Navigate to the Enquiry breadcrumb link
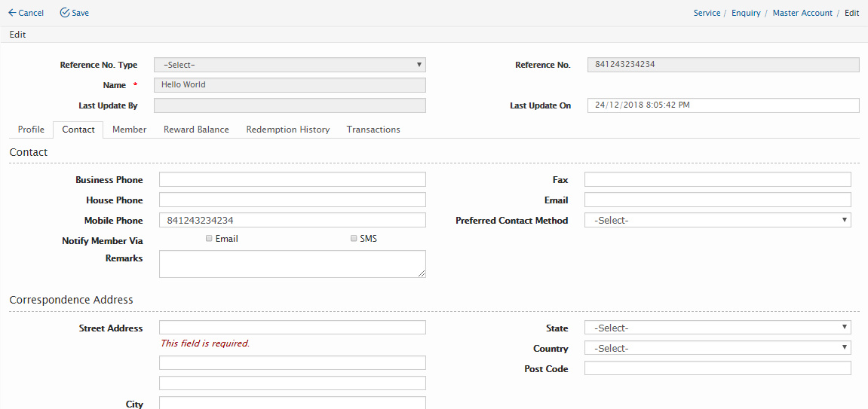 point(746,13)
